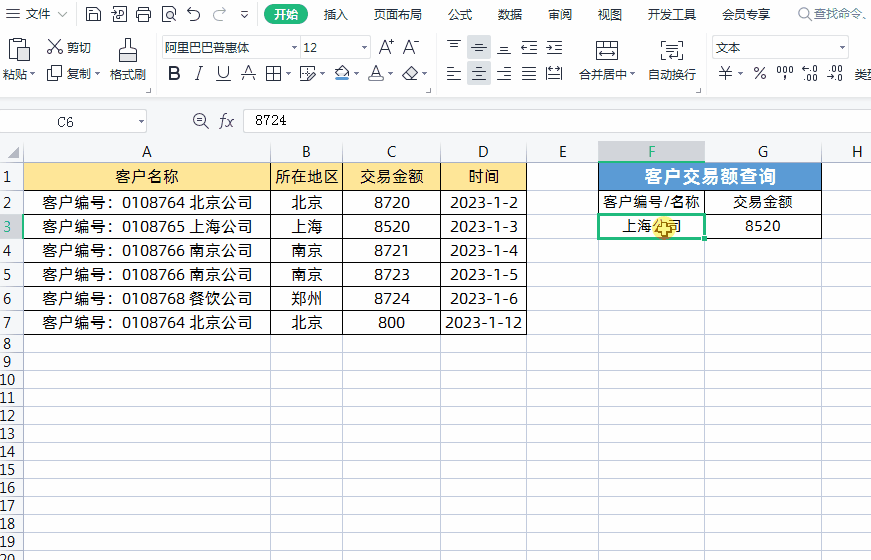Viewport: 871px width, 560px height.
Task: Expand the Paste options arrow
Action: pos(33,74)
